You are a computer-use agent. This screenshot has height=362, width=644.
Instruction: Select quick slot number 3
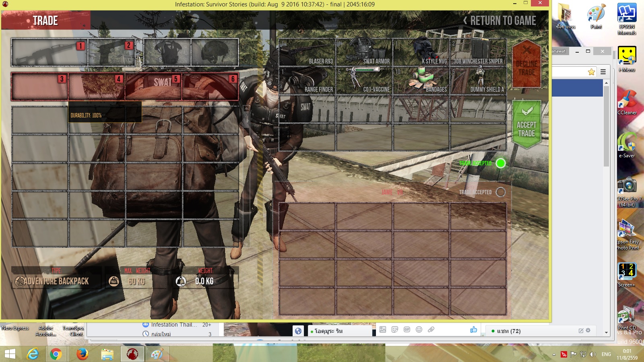tap(39, 86)
